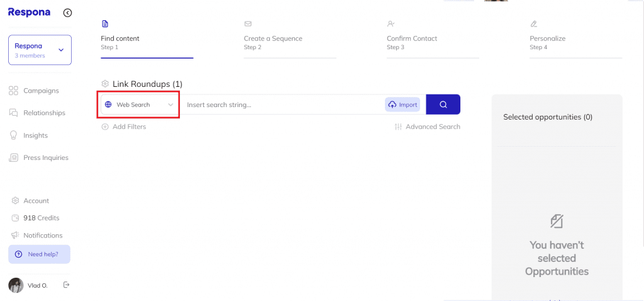Click the Selected opportunities (0) heading
Image resolution: width=644 pixels, height=301 pixels.
pyautogui.click(x=548, y=117)
